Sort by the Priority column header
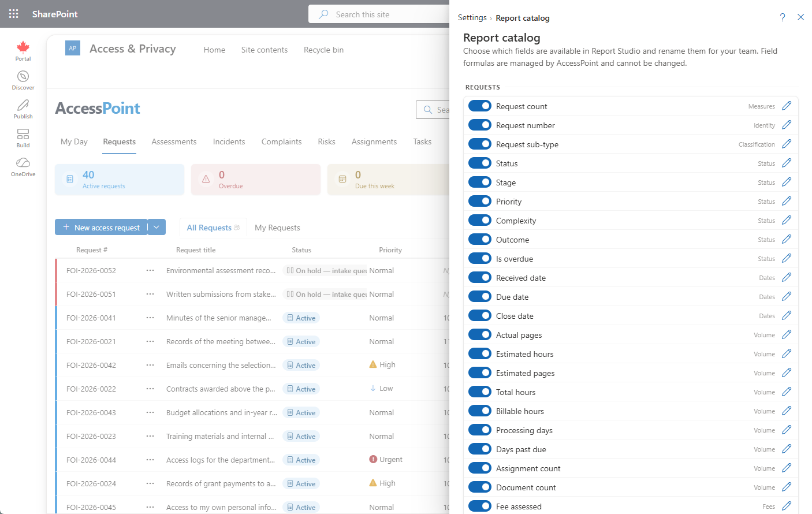 390,250
